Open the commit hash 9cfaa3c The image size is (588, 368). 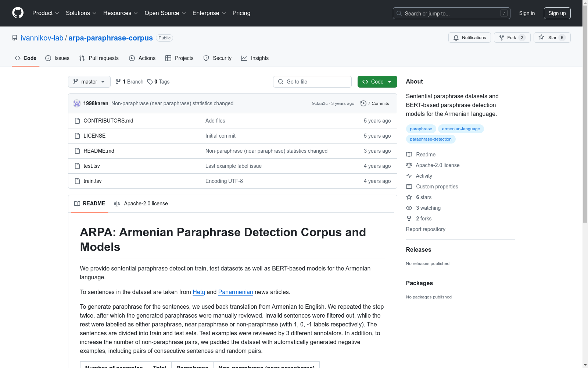pos(320,103)
